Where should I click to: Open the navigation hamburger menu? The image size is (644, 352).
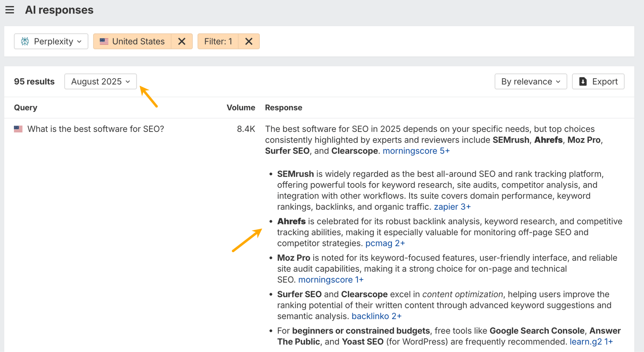(x=10, y=10)
